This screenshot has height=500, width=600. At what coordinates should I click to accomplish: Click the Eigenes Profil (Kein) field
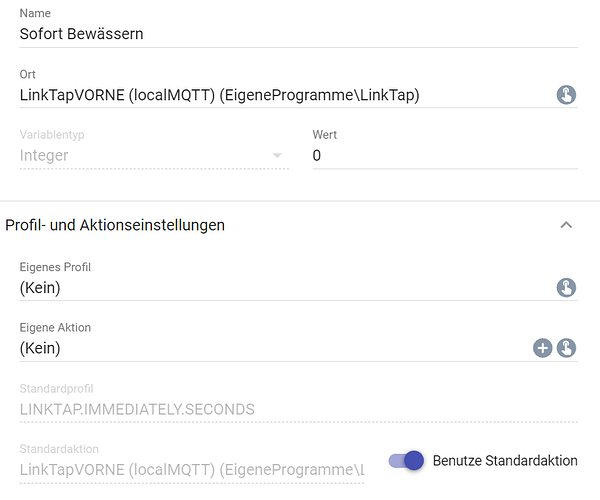287,288
